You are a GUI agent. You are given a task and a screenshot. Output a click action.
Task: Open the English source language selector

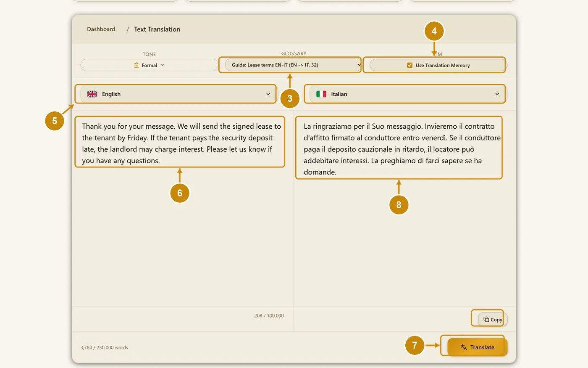[178, 94]
